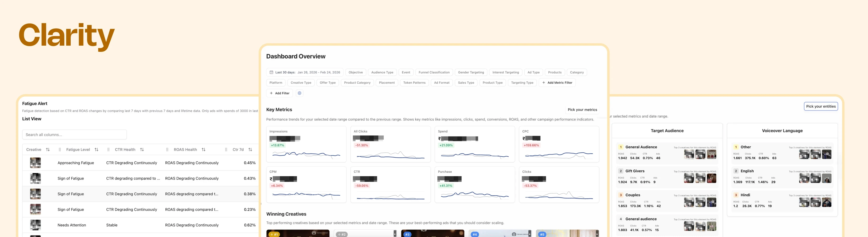868x237 pixels.
Task: Open the Products filter chip
Action: (555, 72)
